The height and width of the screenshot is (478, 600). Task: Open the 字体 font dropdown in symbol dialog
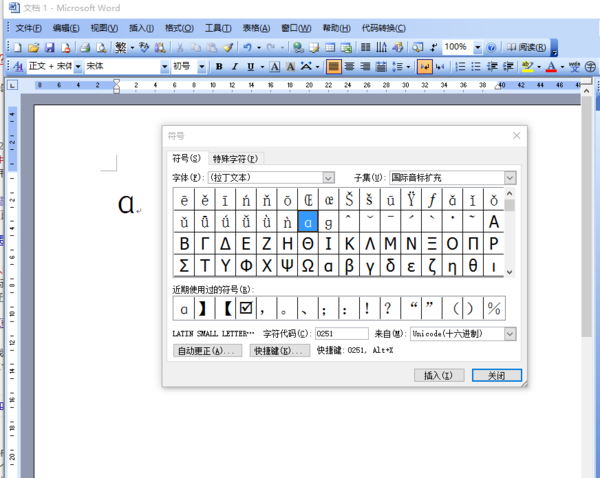(336, 177)
